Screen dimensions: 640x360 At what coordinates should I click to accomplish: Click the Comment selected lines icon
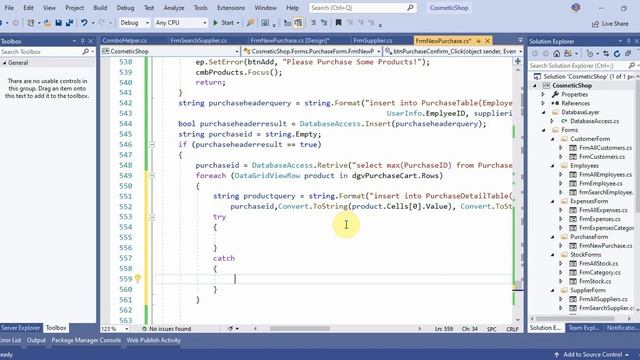coord(313,23)
